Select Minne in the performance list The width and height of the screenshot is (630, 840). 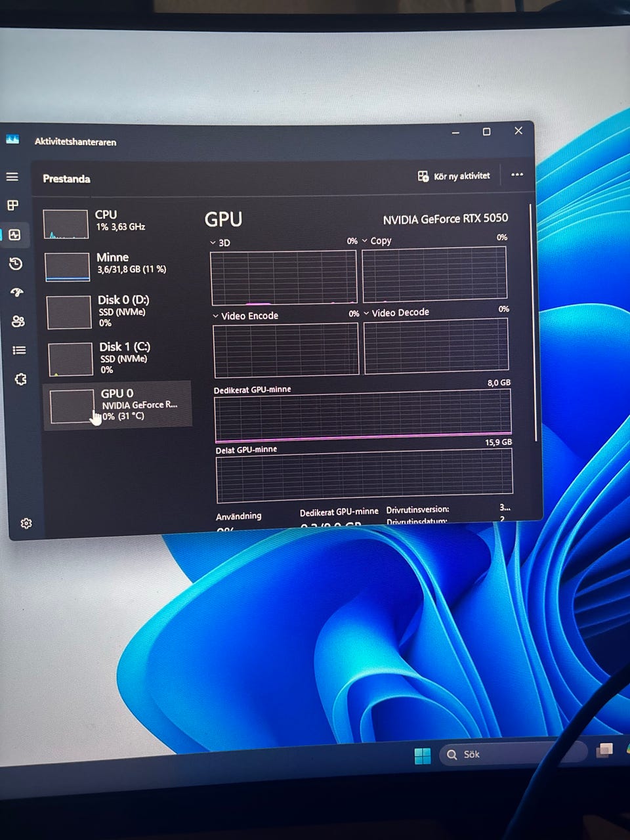coord(117,266)
